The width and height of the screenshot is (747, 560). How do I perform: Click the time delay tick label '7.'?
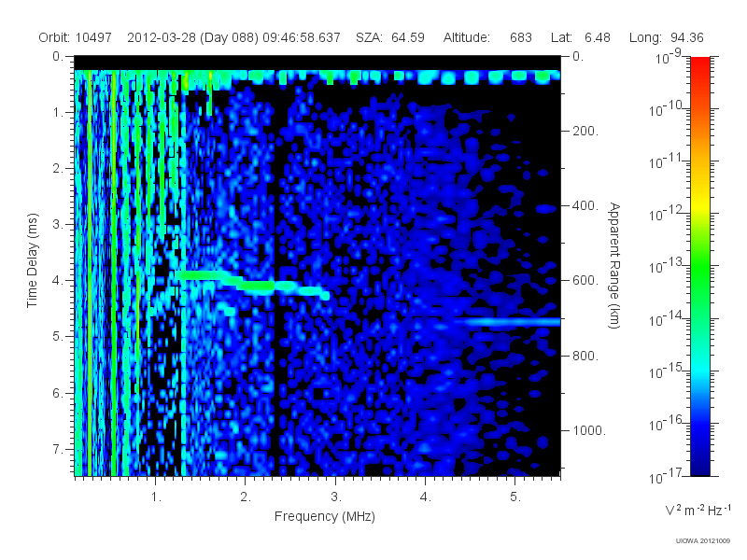(57, 449)
